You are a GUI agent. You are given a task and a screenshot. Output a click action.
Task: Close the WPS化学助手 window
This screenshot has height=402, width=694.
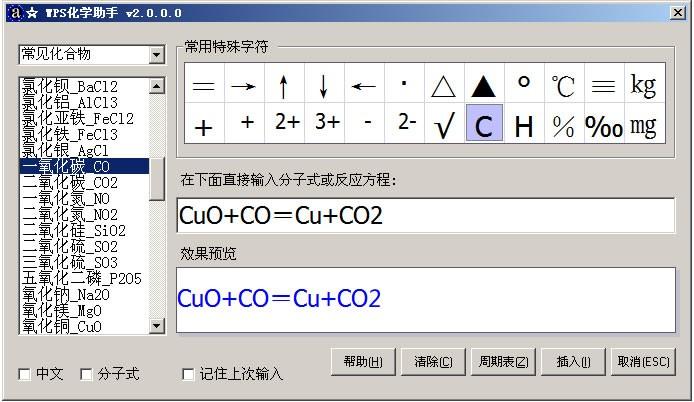678,12
